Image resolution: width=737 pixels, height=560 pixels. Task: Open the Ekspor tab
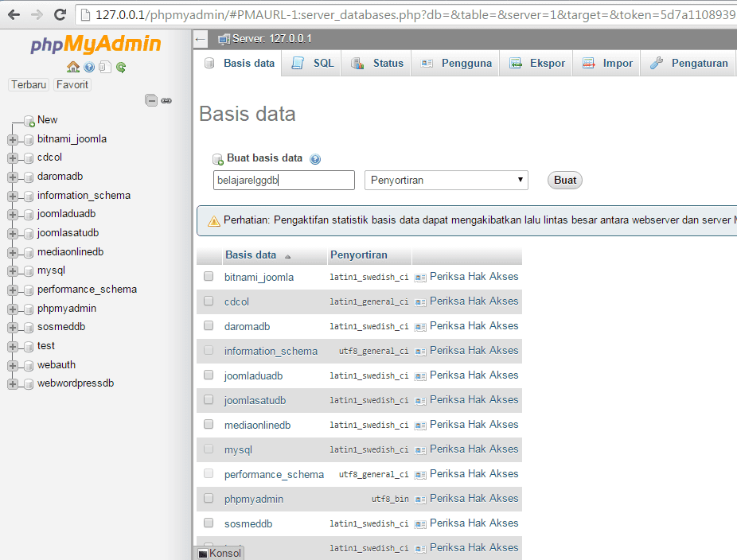click(x=536, y=64)
